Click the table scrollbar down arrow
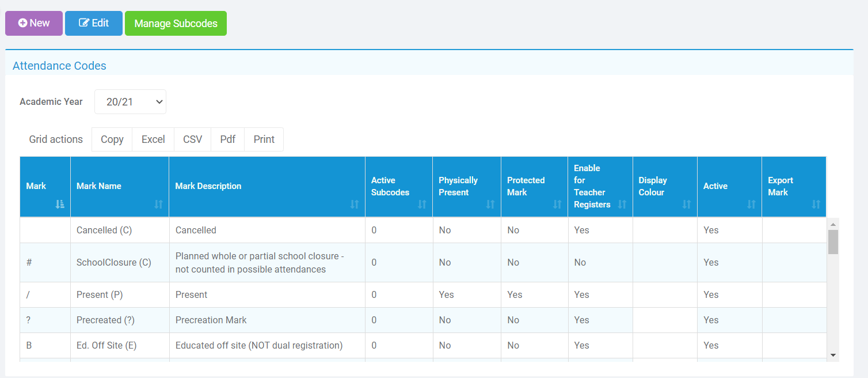The image size is (868, 378). (833, 355)
